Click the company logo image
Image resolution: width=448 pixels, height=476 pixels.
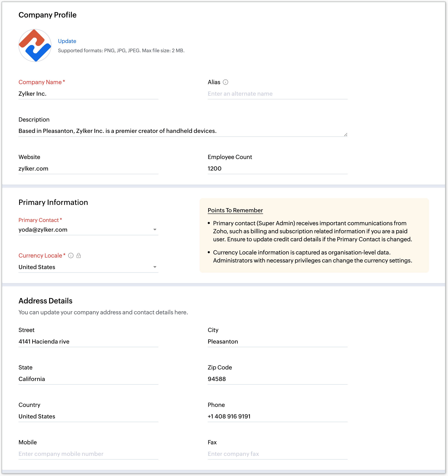[x=35, y=45]
